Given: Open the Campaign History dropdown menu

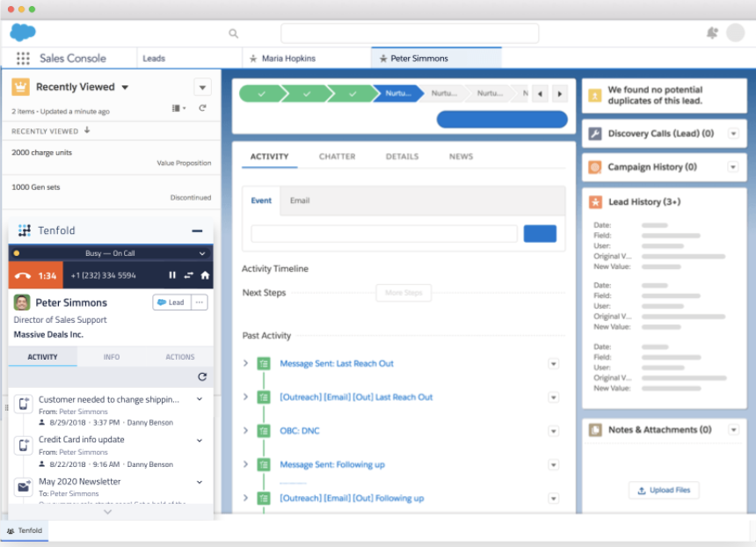Looking at the screenshot, I should 733,167.
